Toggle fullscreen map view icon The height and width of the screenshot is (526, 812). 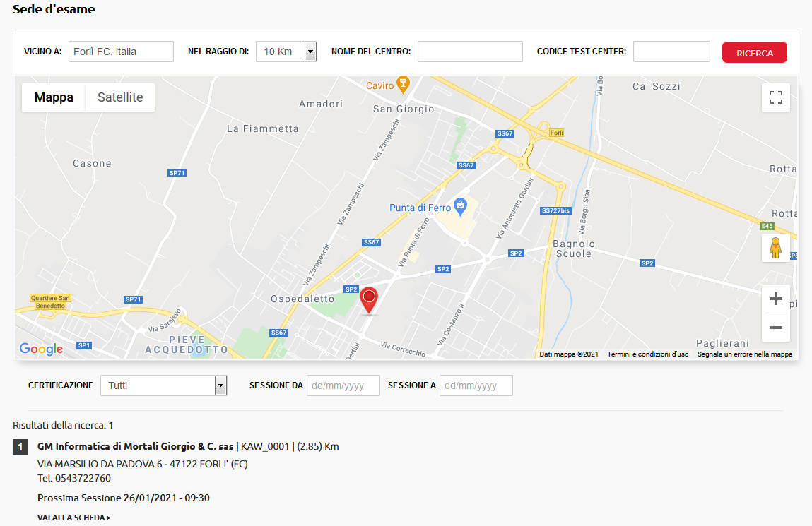point(776,97)
